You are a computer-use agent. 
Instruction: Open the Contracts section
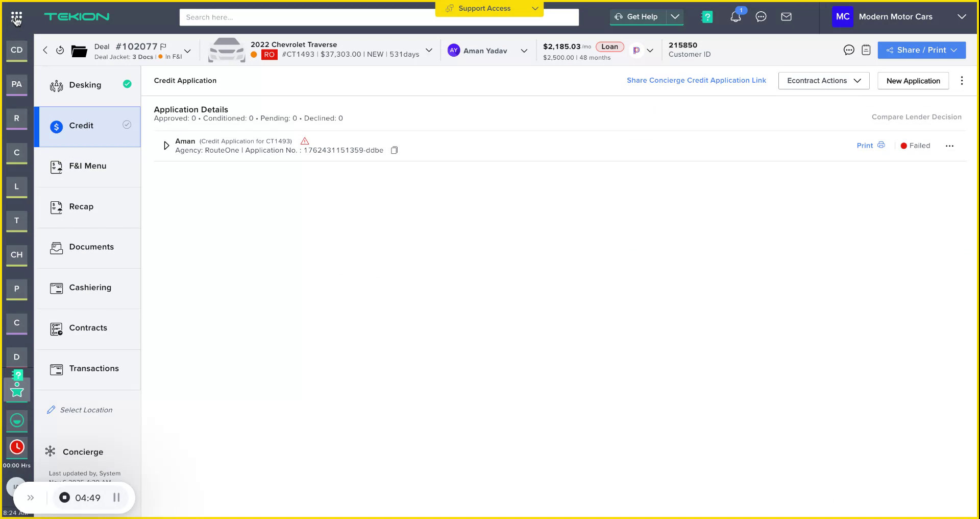click(88, 327)
